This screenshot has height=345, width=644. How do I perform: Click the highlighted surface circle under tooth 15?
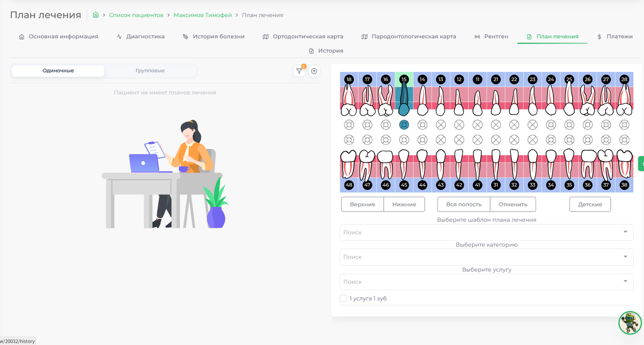pos(404,125)
